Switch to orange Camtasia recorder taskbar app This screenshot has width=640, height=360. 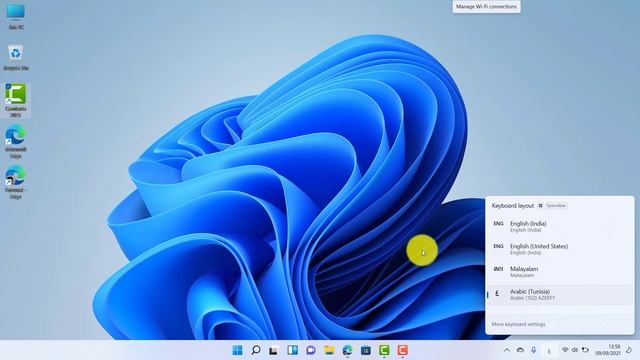402,350
